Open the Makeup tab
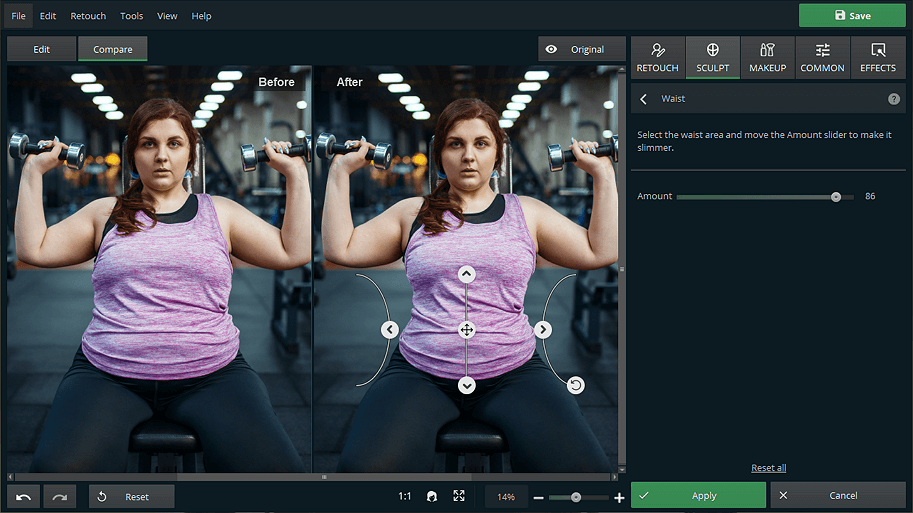The height and width of the screenshot is (513, 913). (x=767, y=57)
